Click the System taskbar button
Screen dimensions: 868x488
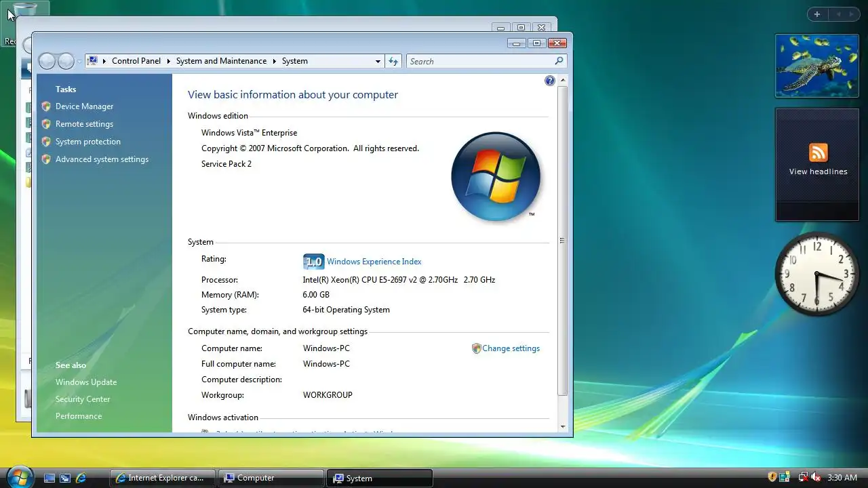point(380,478)
